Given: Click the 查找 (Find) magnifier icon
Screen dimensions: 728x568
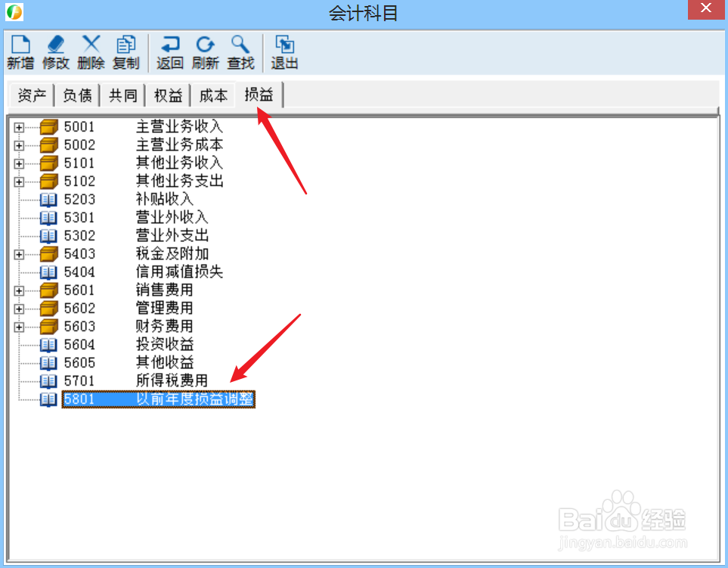Looking at the screenshot, I should (x=240, y=45).
